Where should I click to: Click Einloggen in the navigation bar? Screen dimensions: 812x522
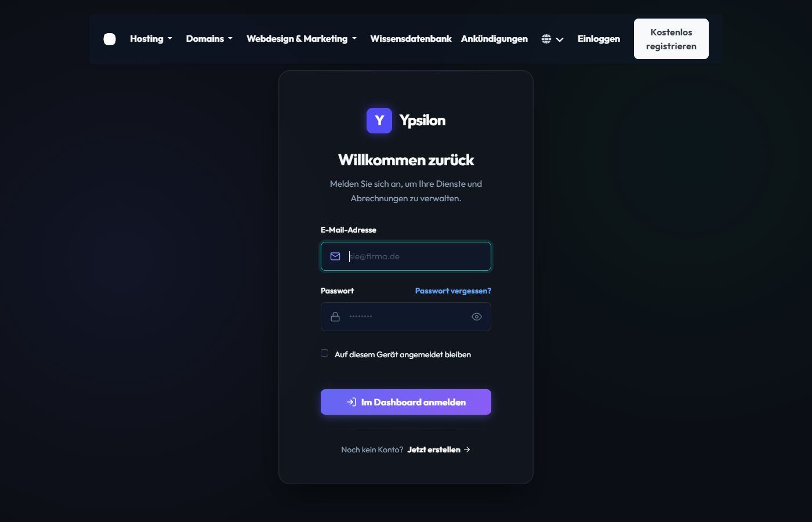click(x=599, y=39)
